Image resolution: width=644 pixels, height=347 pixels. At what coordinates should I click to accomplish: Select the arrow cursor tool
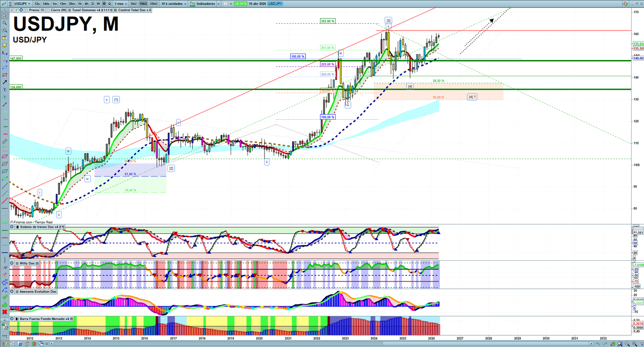5,16
